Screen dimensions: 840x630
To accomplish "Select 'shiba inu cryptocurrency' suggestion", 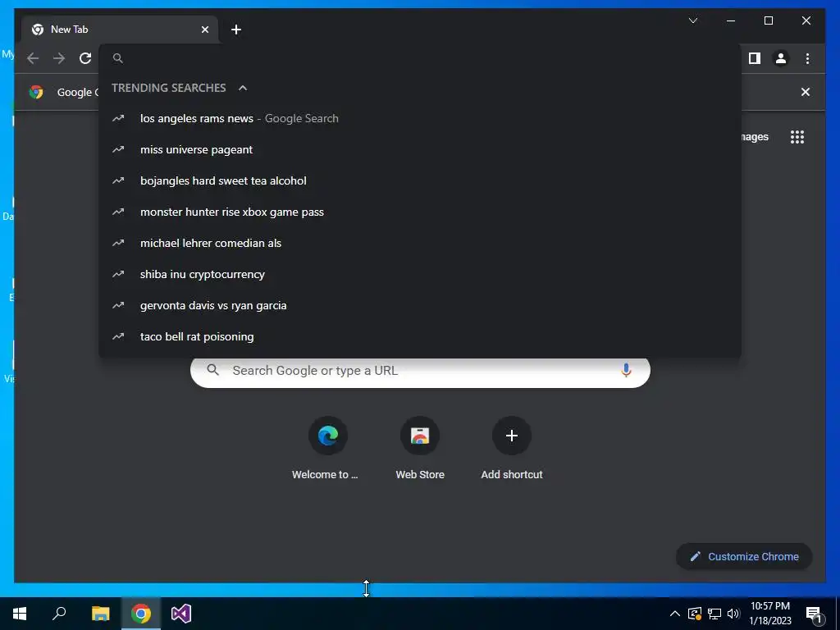I will 420,274.
